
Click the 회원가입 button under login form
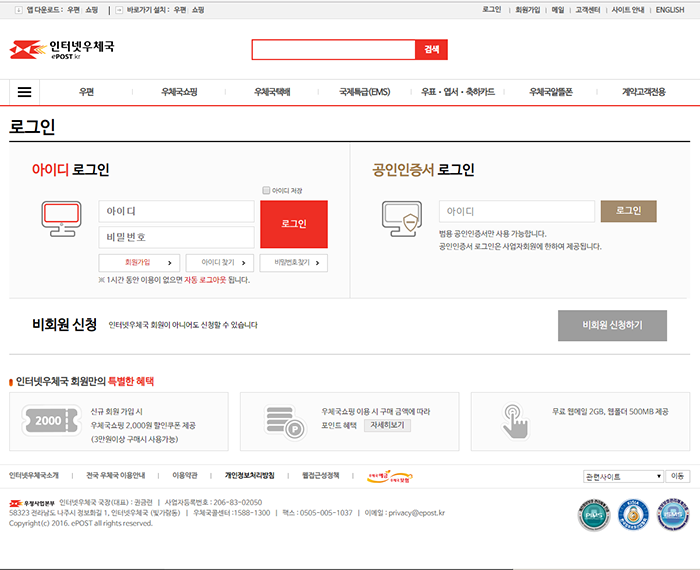[139, 263]
